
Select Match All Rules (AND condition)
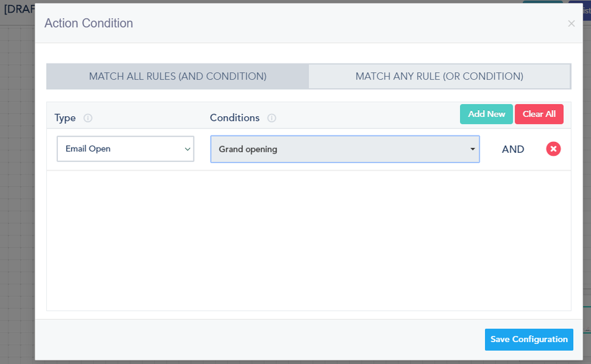click(x=177, y=76)
